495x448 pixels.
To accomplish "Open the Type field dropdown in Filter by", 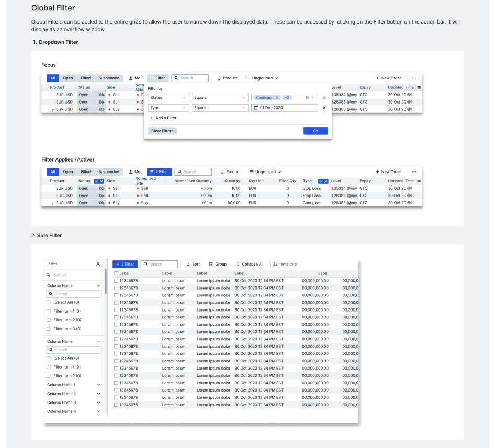I will point(168,108).
